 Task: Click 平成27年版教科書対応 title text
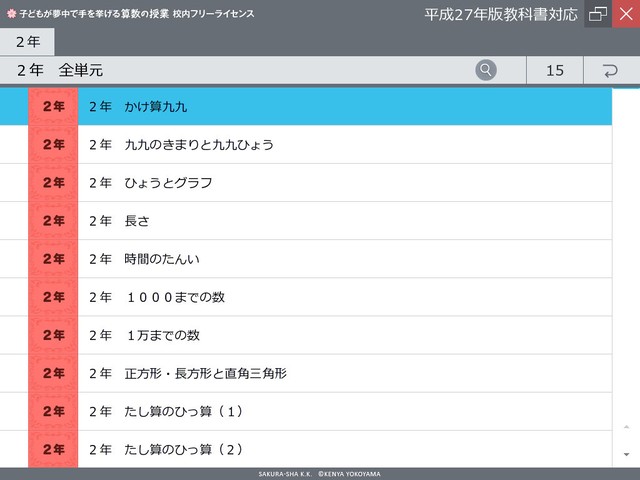(x=501, y=14)
